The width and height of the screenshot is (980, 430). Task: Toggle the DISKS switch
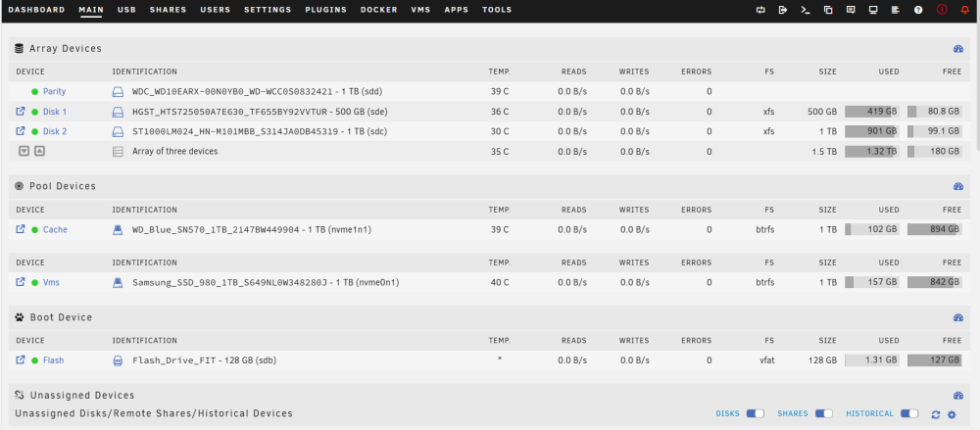(755, 413)
